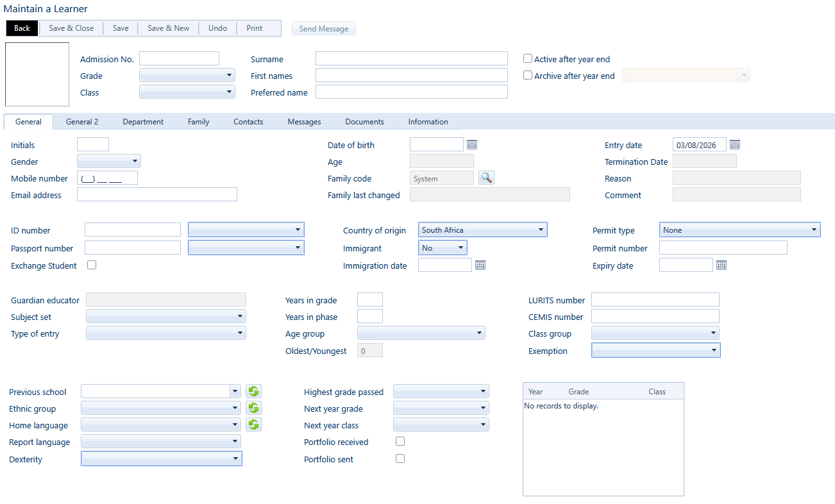Open the Previous school combo box
835x504 pixels.
[161, 391]
